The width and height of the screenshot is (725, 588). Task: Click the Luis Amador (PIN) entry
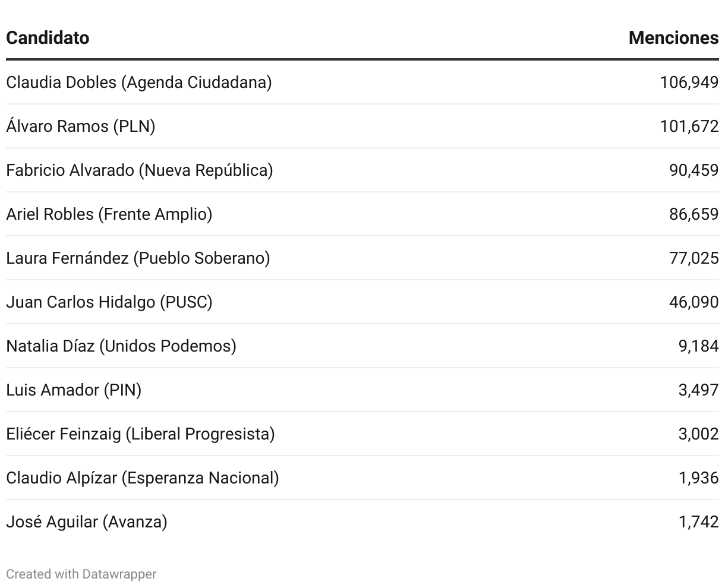pos(74,390)
